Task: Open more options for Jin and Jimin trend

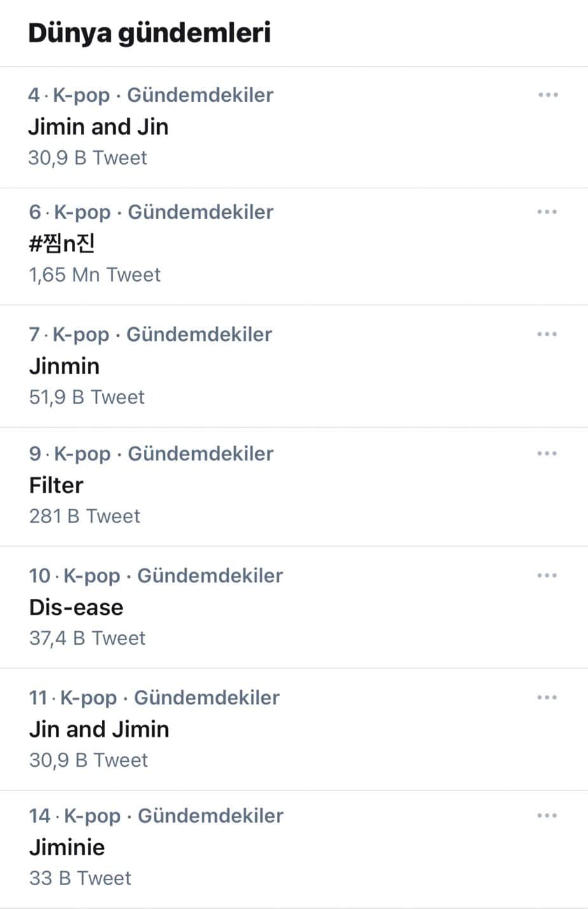Action: (x=547, y=697)
